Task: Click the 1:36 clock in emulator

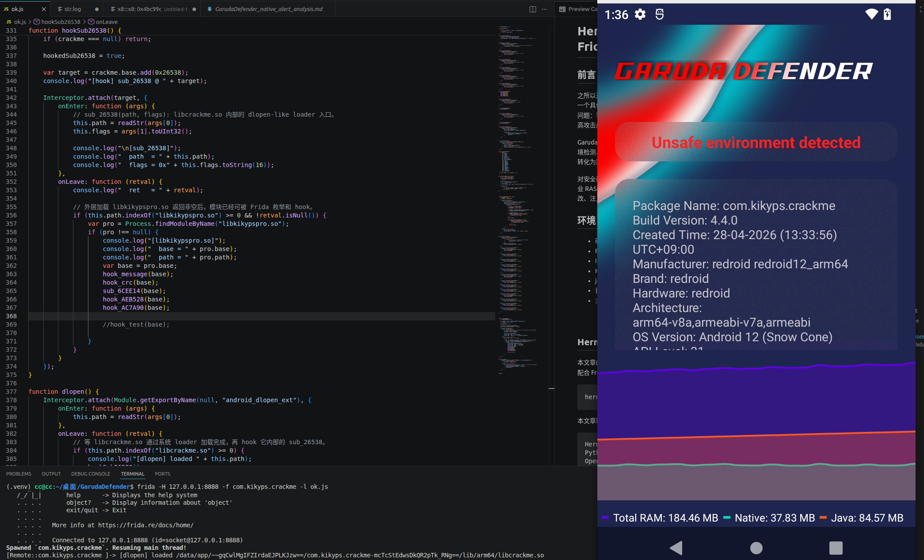Action: (x=616, y=15)
